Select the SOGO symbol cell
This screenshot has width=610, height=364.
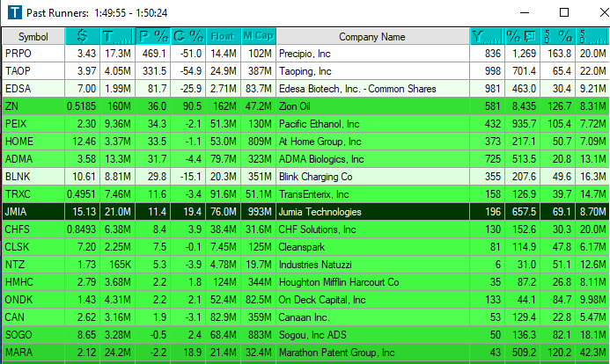pyautogui.click(x=33, y=335)
